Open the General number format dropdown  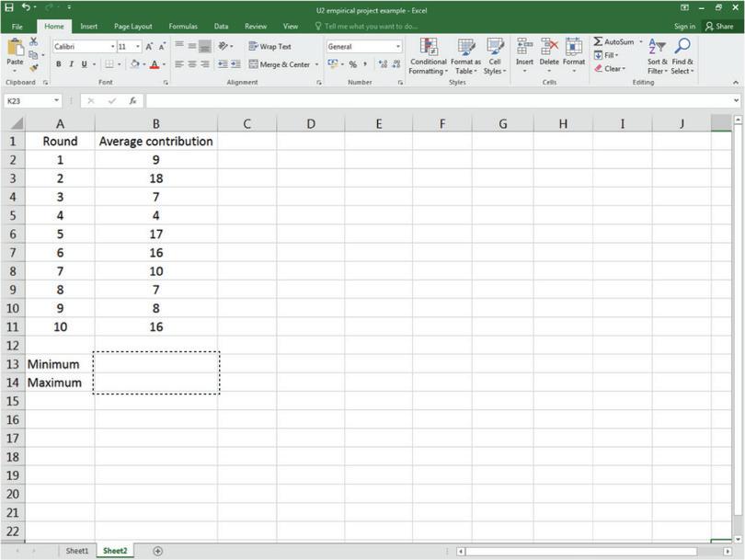(x=398, y=47)
